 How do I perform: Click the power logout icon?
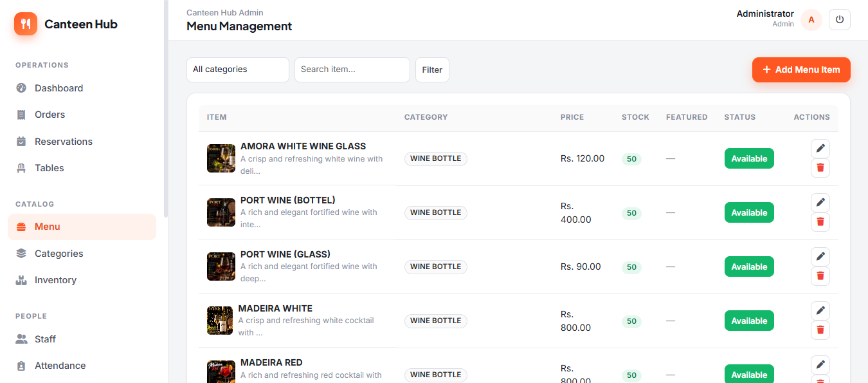click(840, 19)
